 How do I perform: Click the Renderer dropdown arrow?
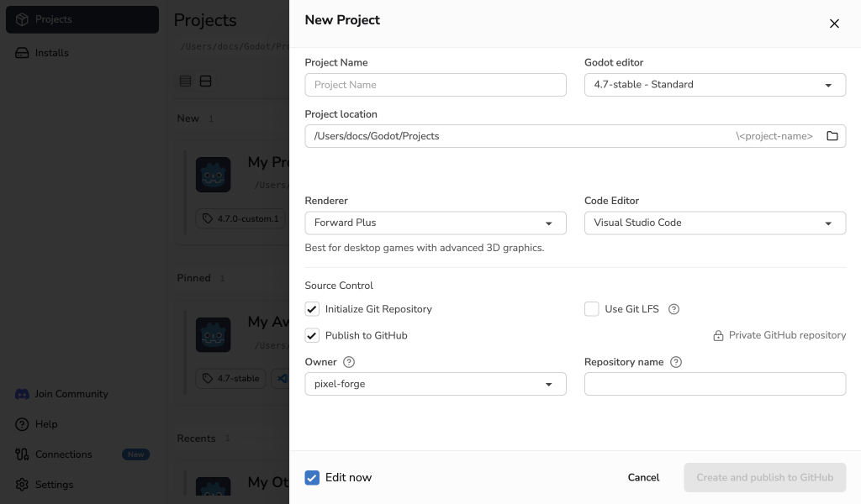pyautogui.click(x=548, y=223)
